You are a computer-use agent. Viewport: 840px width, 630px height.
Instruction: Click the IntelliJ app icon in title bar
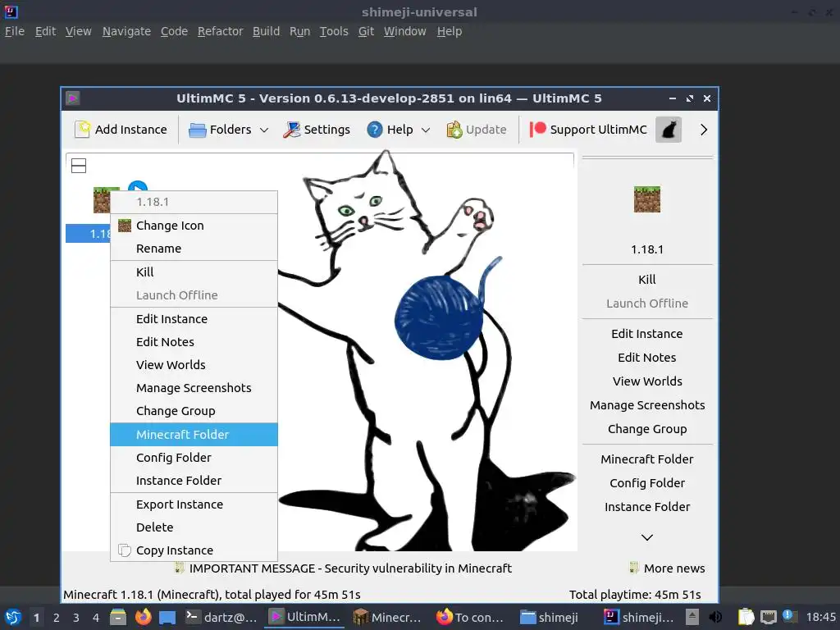(x=11, y=11)
